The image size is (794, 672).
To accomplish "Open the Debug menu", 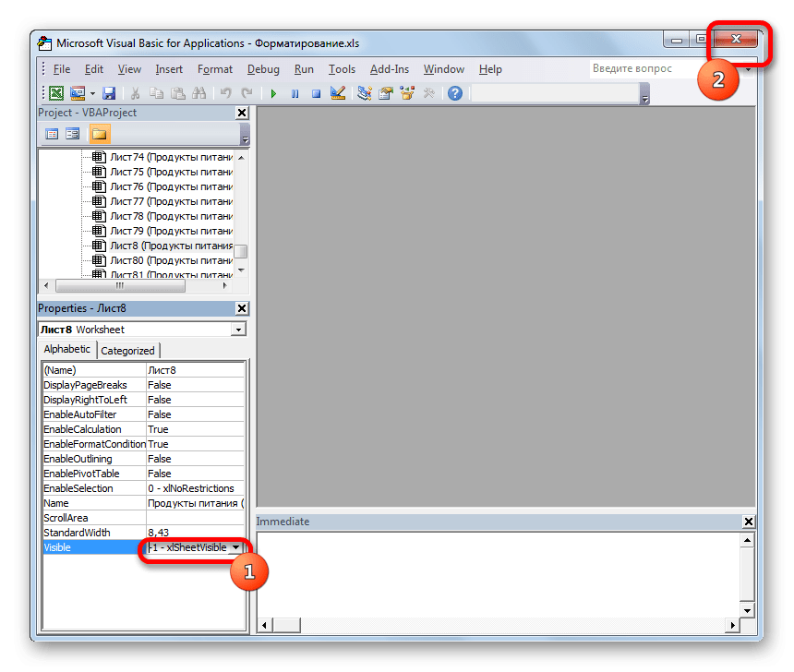I will pos(263,69).
